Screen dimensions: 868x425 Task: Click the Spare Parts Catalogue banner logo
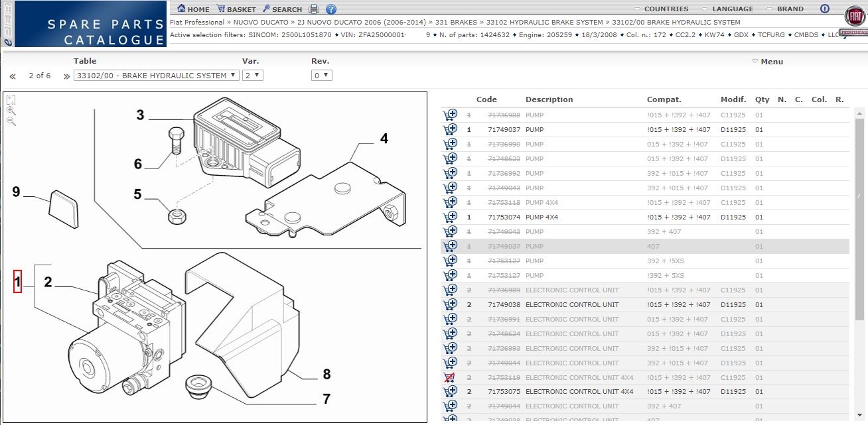coord(83,24)
